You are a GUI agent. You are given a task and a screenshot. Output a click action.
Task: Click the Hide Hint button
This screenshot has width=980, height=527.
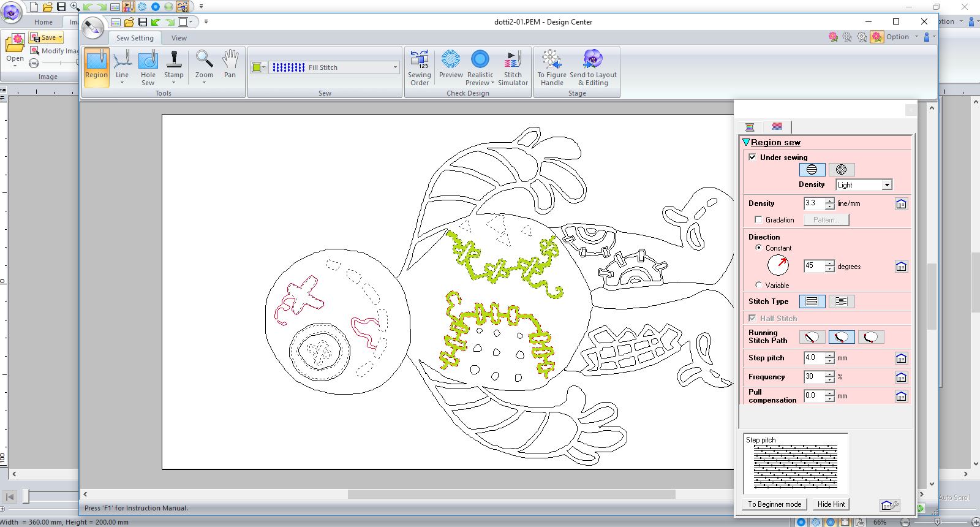click(831, 504)
